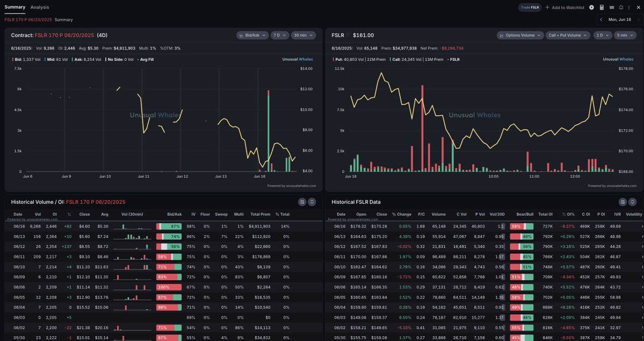Click the alert bell icon
Image resolution: width=644 pixels, height=341 pixels.
click(621, 8)
